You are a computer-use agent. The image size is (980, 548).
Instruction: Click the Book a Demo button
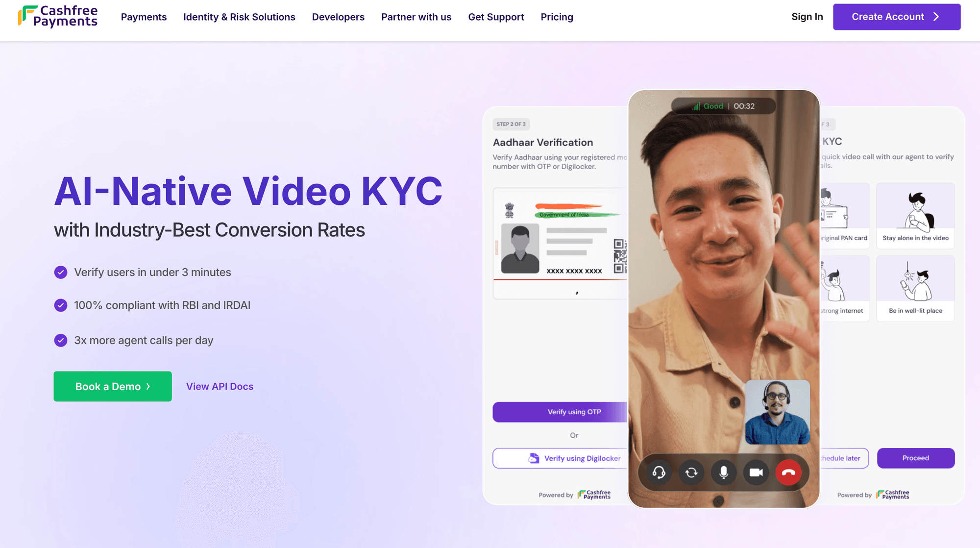tap(113, 386)
